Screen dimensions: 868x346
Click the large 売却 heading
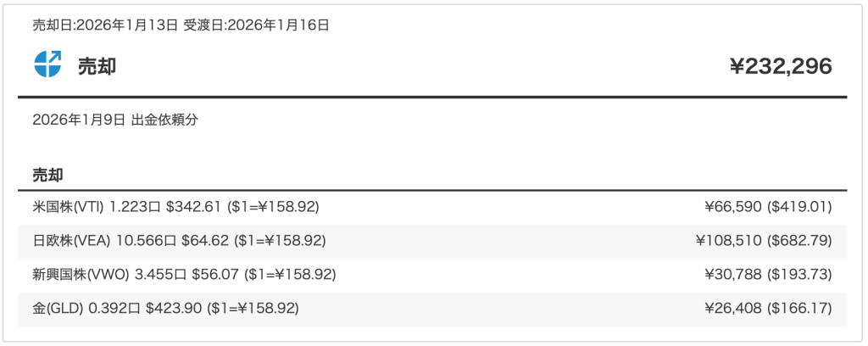tap(97, 66)
